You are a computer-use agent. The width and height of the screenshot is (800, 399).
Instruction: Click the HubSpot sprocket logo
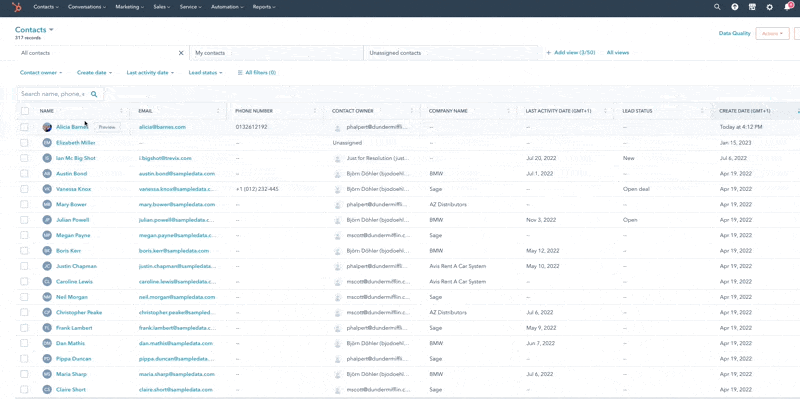click(x=17, y=7)
